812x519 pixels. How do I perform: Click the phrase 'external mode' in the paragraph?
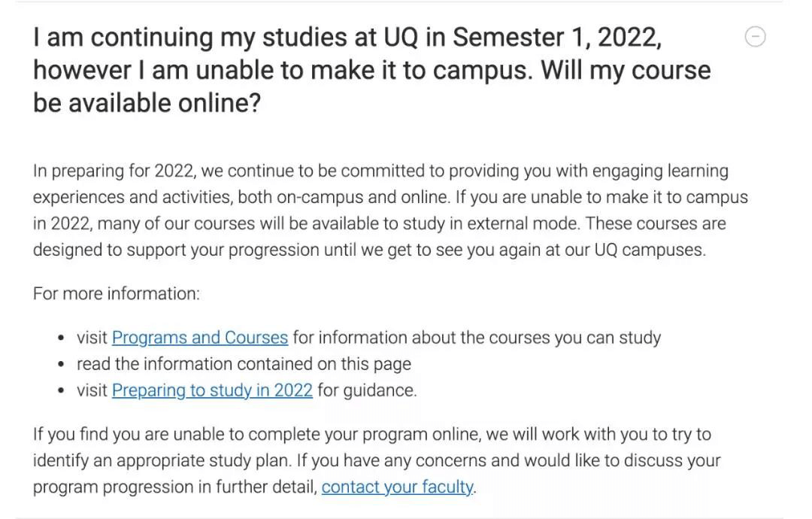click(x=523, y=223)
